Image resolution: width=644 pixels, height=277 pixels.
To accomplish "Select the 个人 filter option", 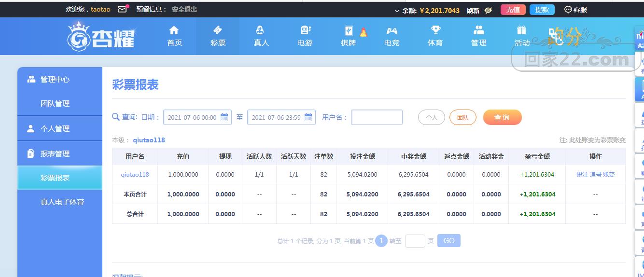I will tap(432, 117).
